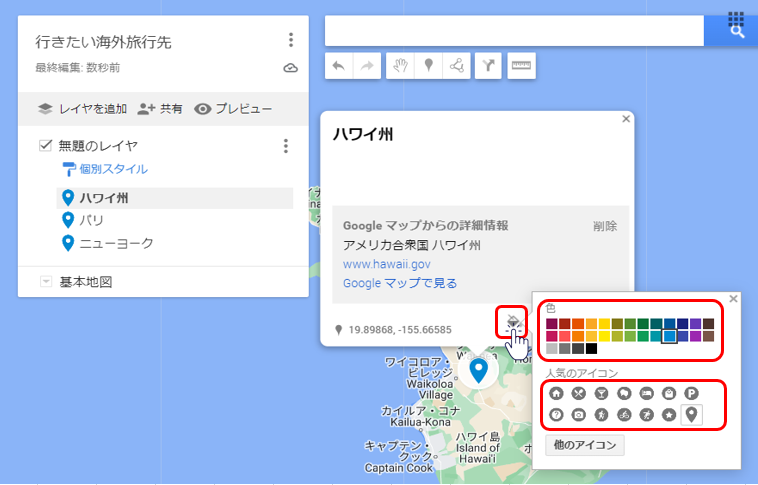Pick the default pin marker icon

tap(692, 415)
